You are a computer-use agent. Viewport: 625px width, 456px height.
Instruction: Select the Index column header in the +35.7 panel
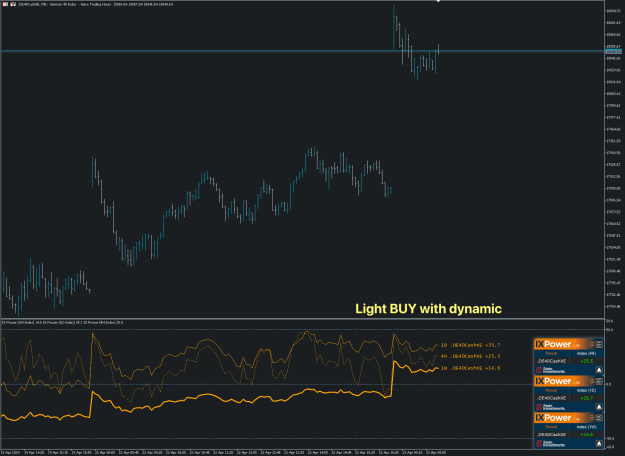click(586, 390)
